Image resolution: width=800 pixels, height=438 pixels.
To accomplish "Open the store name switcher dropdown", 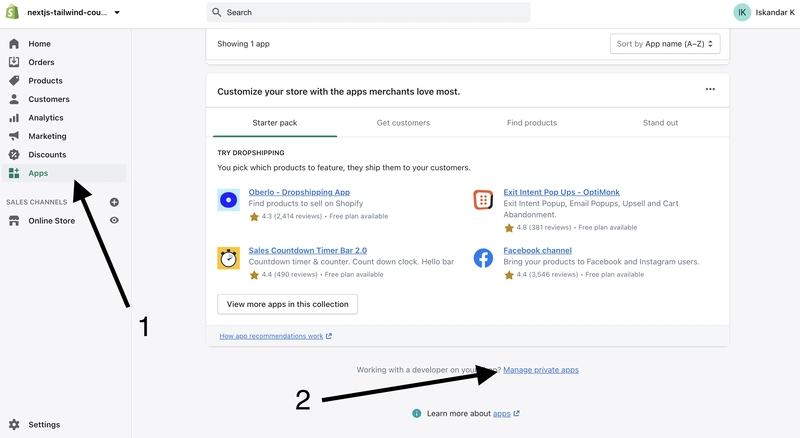I will click(73, 12).
